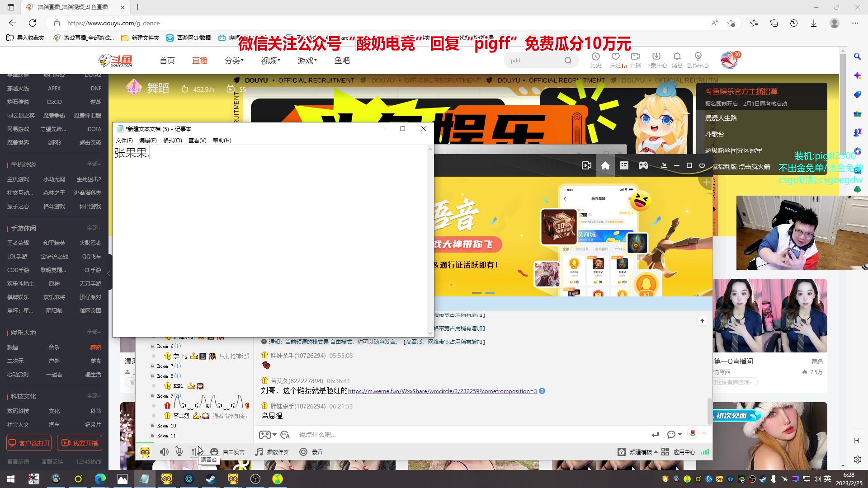Toggle the 录音 recording button
The width and height of the screenshot is (868, 488).
pyautogui.click(x=303, y=452)
